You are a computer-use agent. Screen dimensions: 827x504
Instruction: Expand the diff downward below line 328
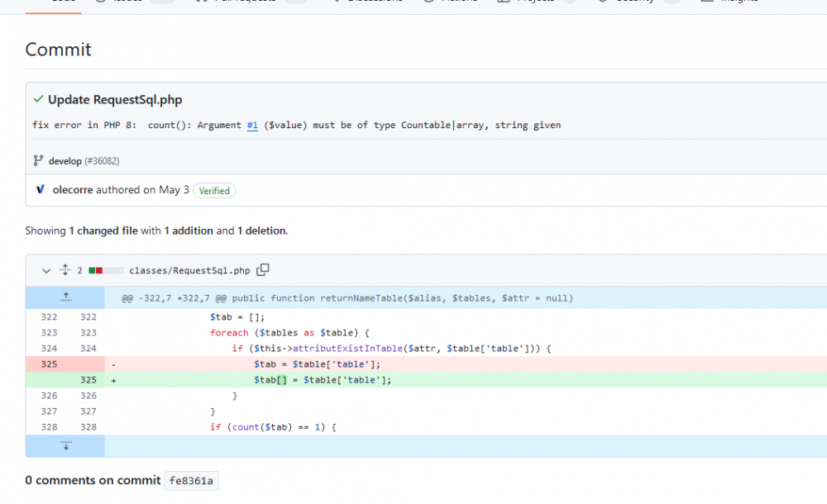tap(65, 445)
